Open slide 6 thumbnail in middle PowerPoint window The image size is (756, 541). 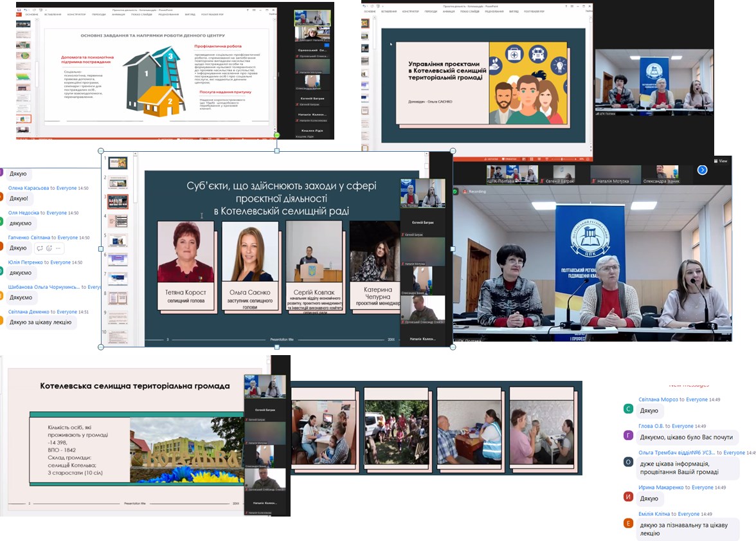tap(118, 260)
